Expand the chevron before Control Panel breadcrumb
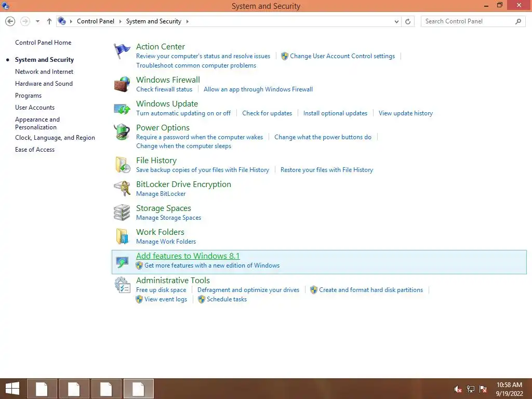This screenshot has height=399, width=532. [71, 21]
